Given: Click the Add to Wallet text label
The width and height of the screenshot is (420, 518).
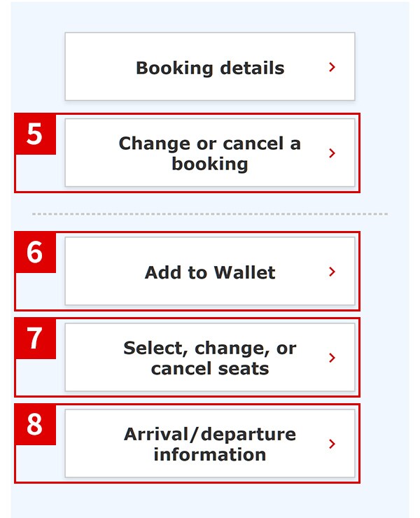Looking at the screenshot, I should [x=210, y=272].
